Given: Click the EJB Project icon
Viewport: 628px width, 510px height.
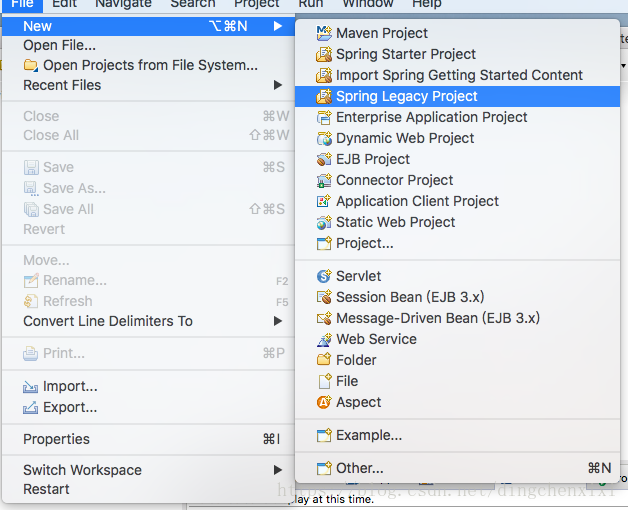Looking at the screenshot, I should (324, 159).
